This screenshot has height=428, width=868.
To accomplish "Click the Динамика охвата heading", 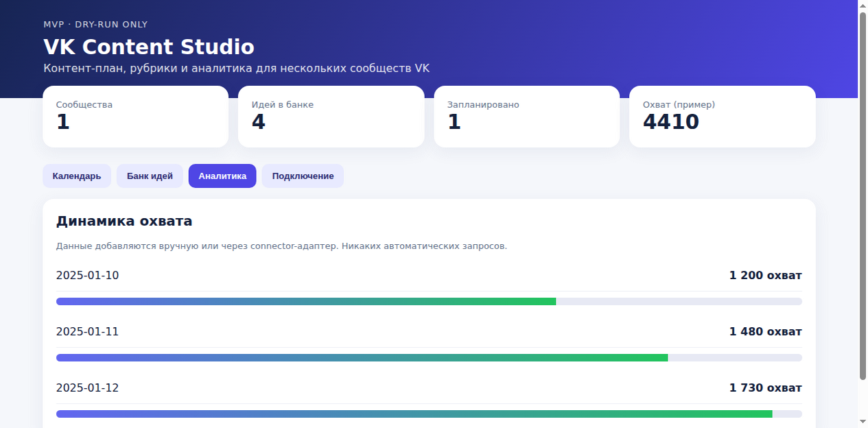I will click(124, 221).
